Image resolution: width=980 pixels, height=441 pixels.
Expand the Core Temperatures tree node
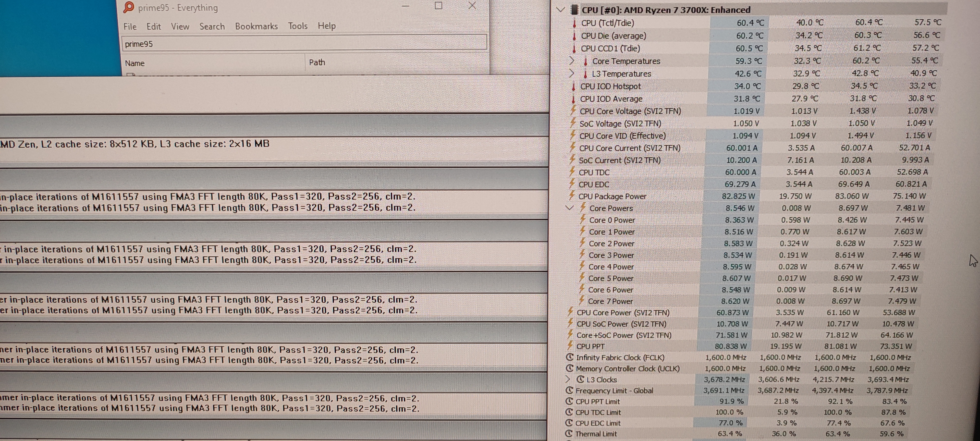(x=571, y=61)
